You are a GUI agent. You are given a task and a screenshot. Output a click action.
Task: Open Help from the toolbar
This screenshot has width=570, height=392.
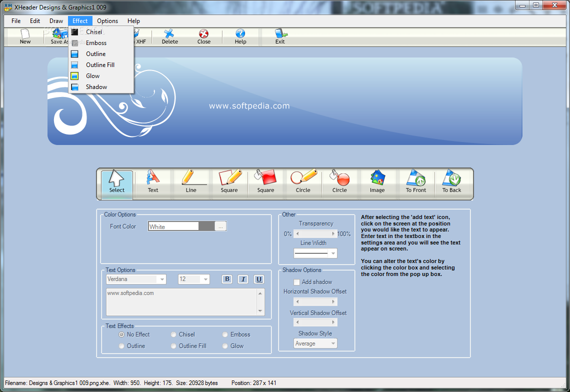pos(240,36)
